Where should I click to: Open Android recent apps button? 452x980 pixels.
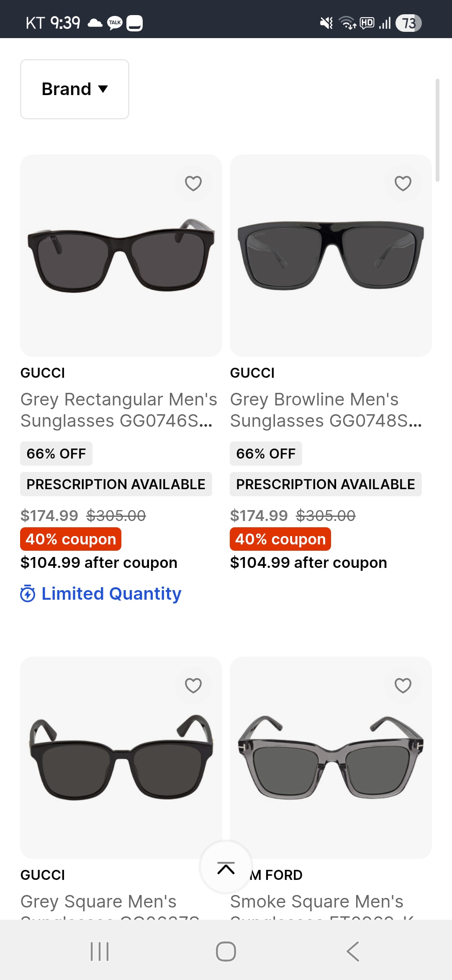tap(100, 952)
